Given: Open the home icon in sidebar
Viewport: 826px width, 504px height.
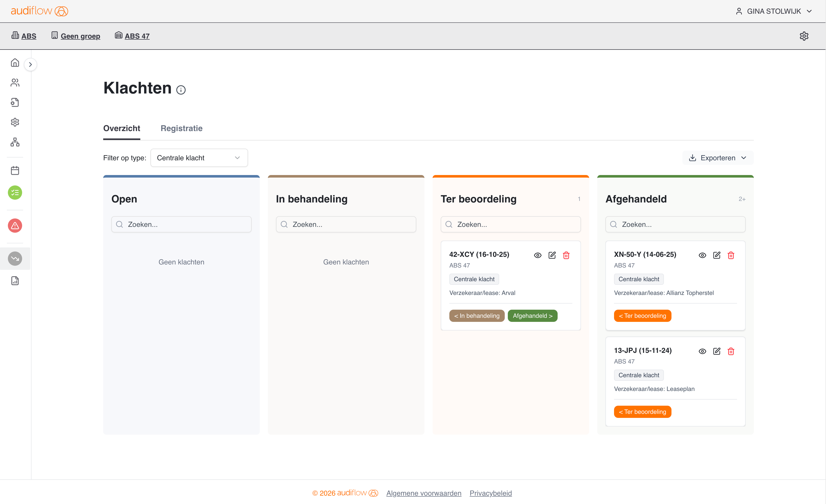Looking at the screenshot, I should 15,63.
